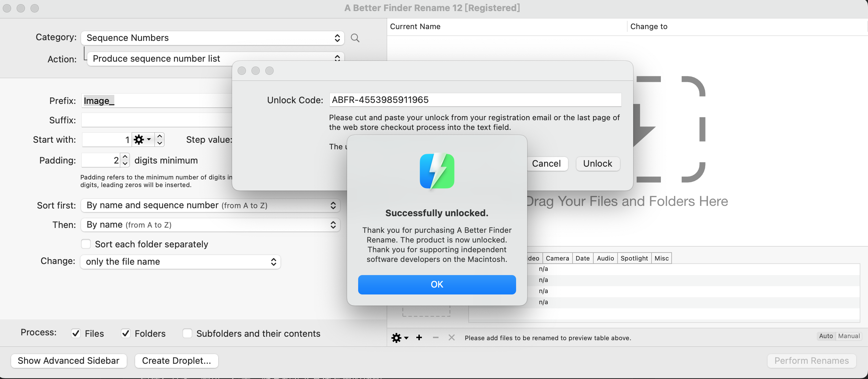This screenshot has height=379, width=868.
Task: Click the minus icon to remove selected files
Action: pyautogui.click(x=435, y=338)
